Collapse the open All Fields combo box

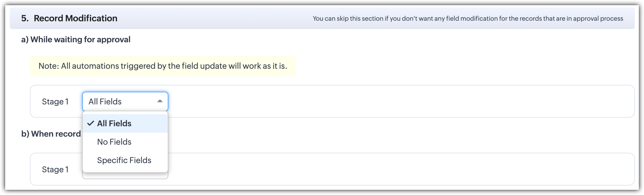pos(125,102)
